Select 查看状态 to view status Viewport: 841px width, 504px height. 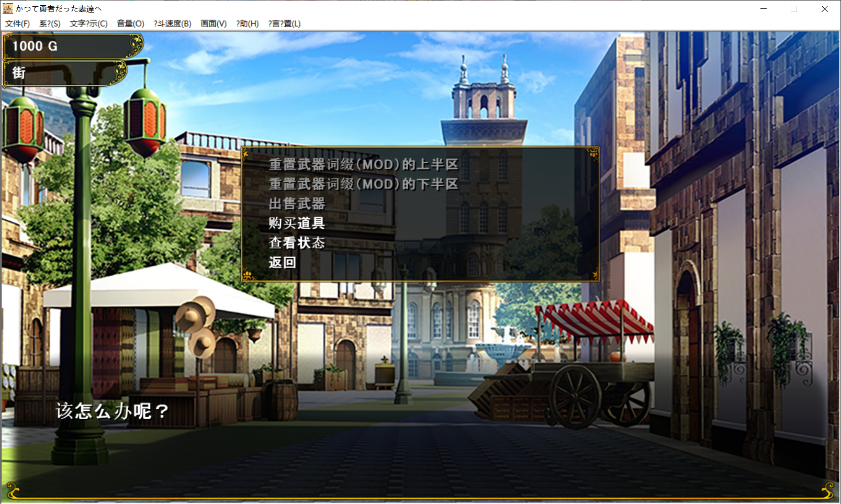297,243
